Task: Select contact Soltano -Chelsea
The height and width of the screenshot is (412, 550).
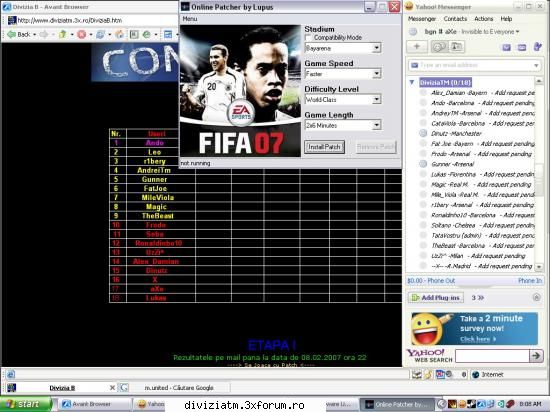Action: [453, 225]
